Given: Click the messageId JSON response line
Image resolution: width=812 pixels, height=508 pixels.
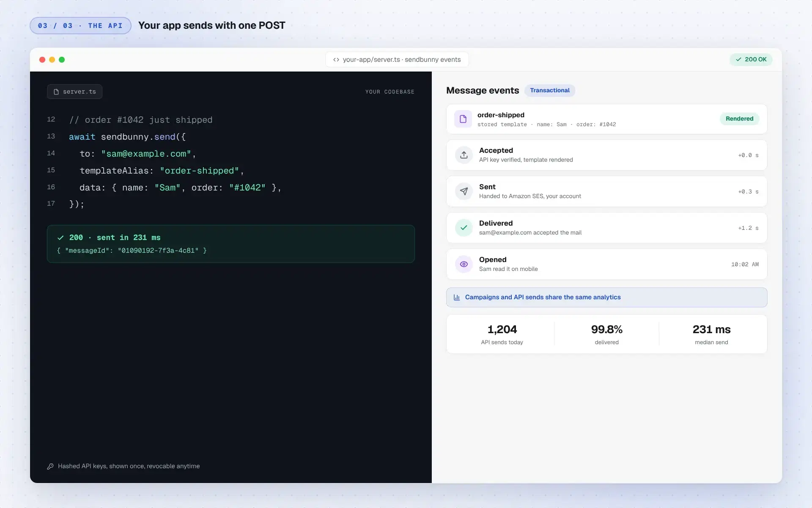Looking at the screenshot, I should [x=132, y=251].
